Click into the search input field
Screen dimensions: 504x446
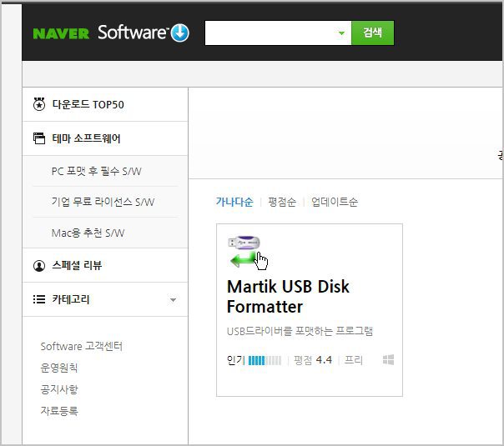269,33
